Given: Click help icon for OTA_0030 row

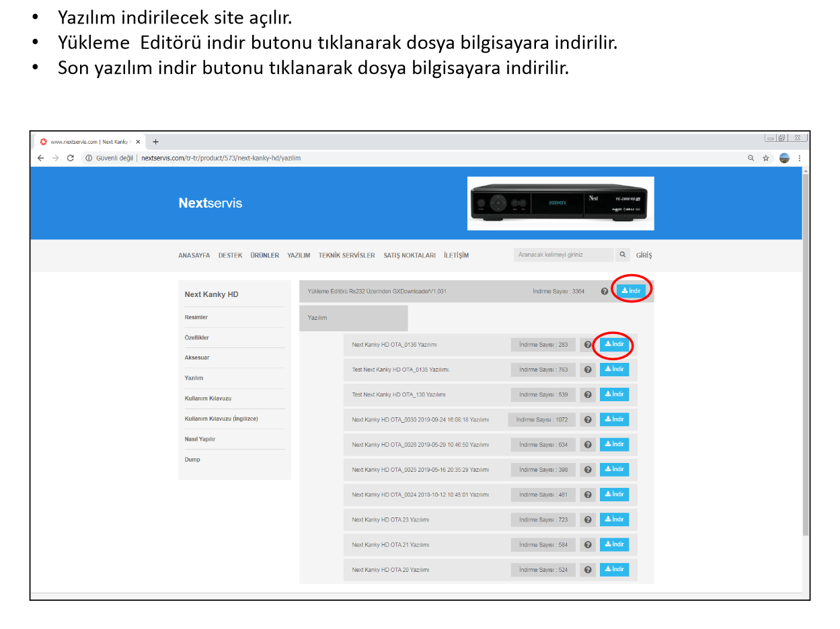Looking at the screenshot, I should 588,419.
